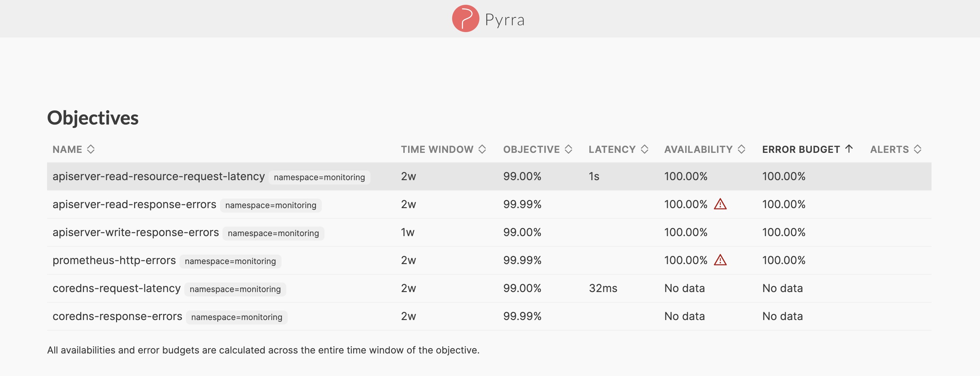
Task: Open apiserver-read-resource-request-latency objective
Action: [158, 177]
